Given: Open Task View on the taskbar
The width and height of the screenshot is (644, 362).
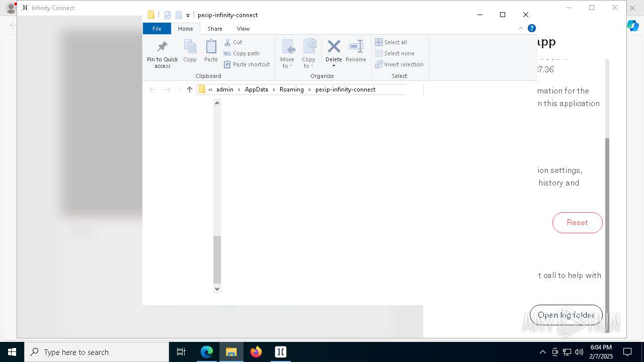Looking at the screenshot, I should point(181,352).
